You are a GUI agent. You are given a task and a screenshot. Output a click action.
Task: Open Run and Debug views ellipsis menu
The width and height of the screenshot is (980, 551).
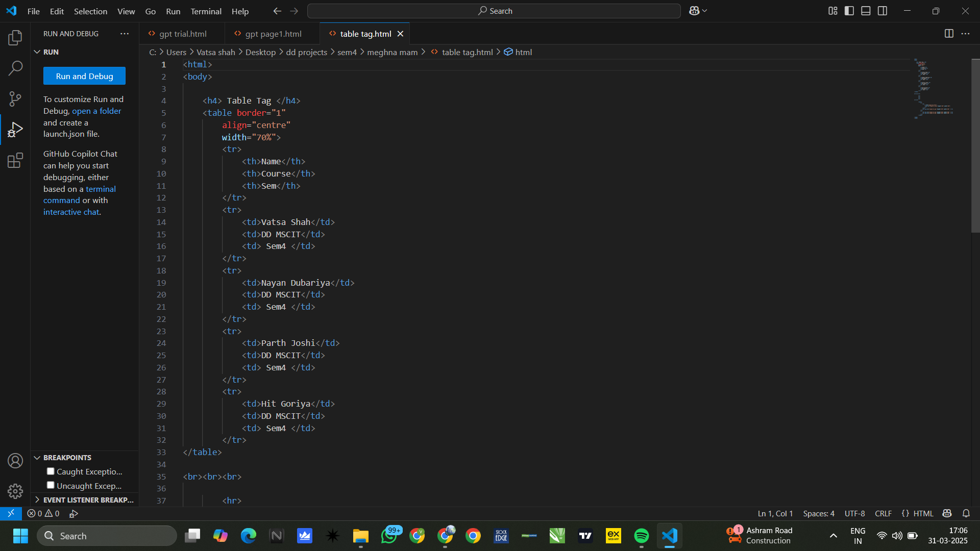125,34
